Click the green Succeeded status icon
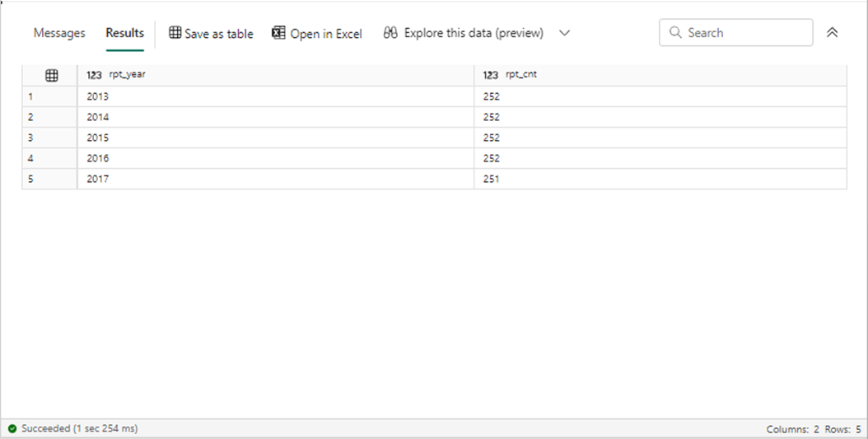The image size is (868, 439). (x=12, y=429)
